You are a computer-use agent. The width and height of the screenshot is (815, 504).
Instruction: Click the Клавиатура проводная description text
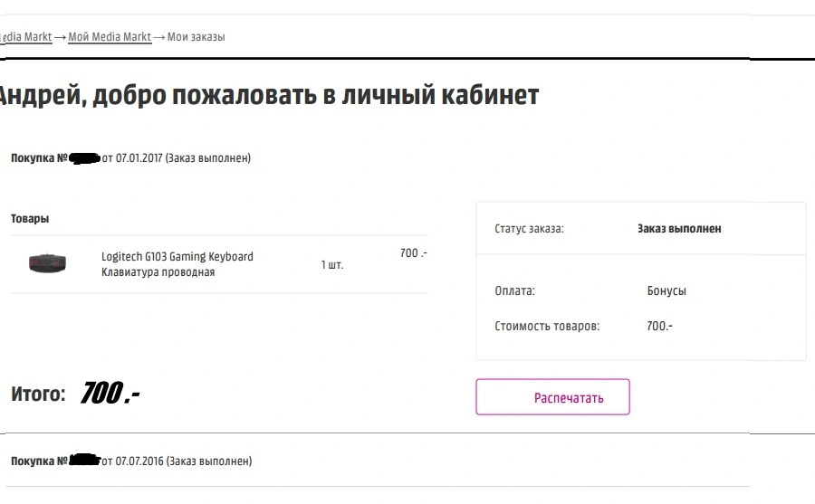pos(158,272)
